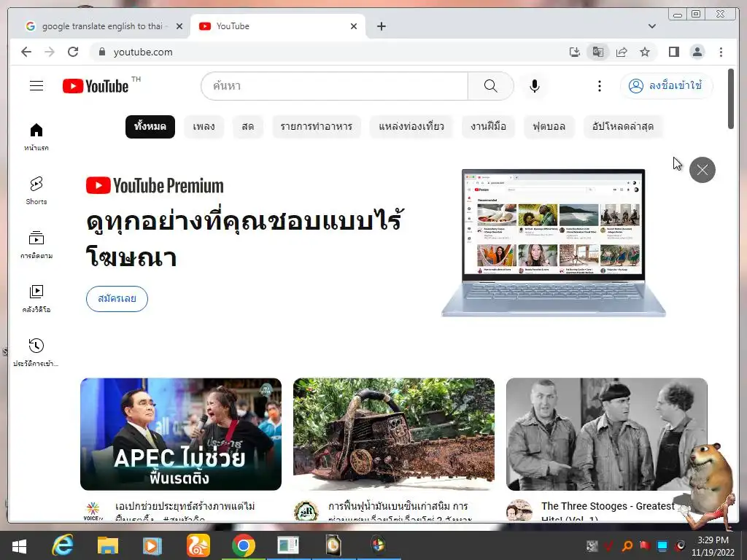Close the google translate tab
Viewport: 747px width, 560px height.
(179, 26)
